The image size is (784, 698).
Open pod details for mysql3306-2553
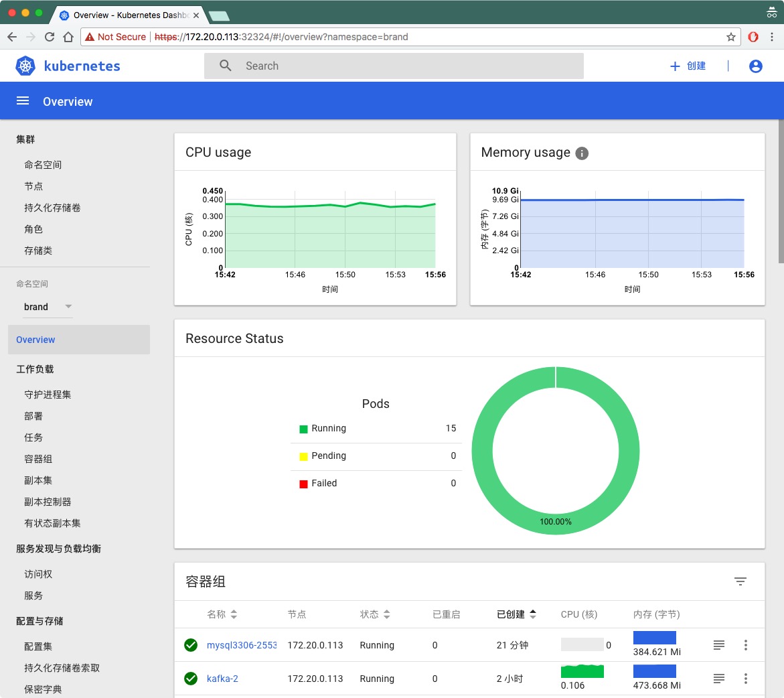241,645
